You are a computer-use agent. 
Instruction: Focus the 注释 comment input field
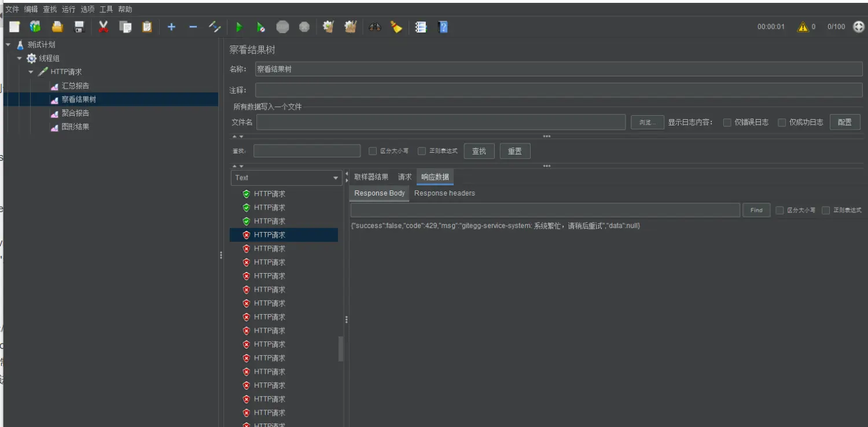coord(559,90)
